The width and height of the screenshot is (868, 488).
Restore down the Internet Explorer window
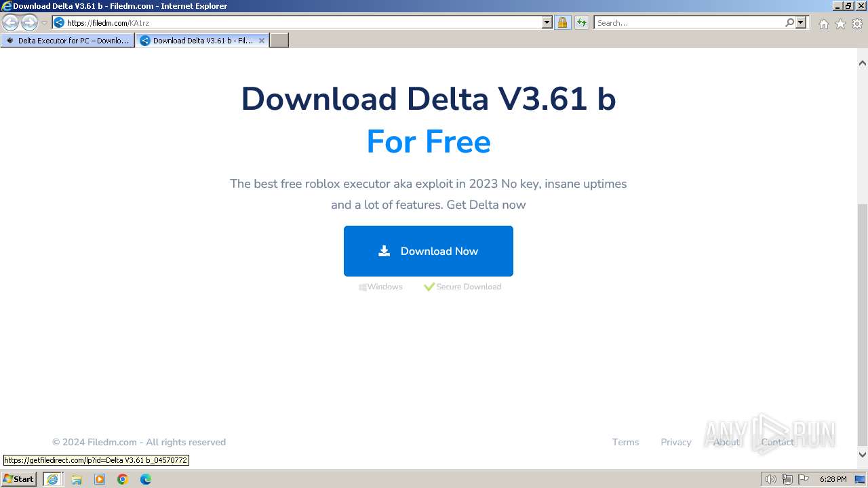(x=848, y=5)
